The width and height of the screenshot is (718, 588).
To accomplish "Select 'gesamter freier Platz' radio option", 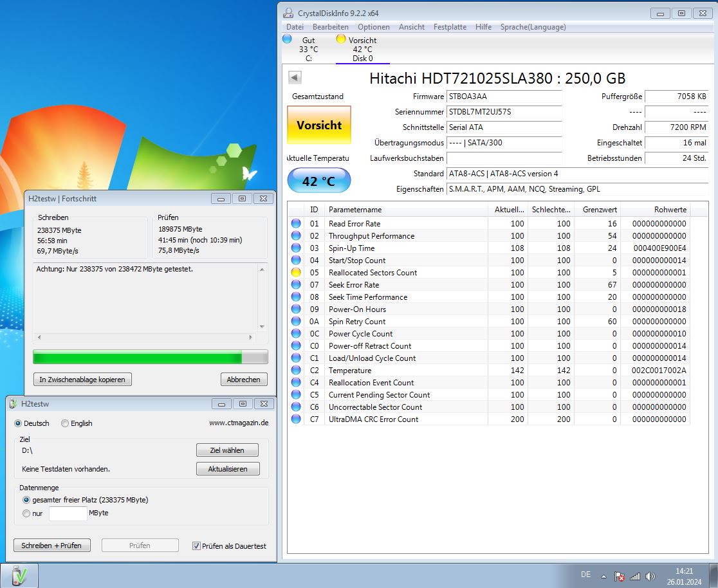I will (x=26, y=500).
